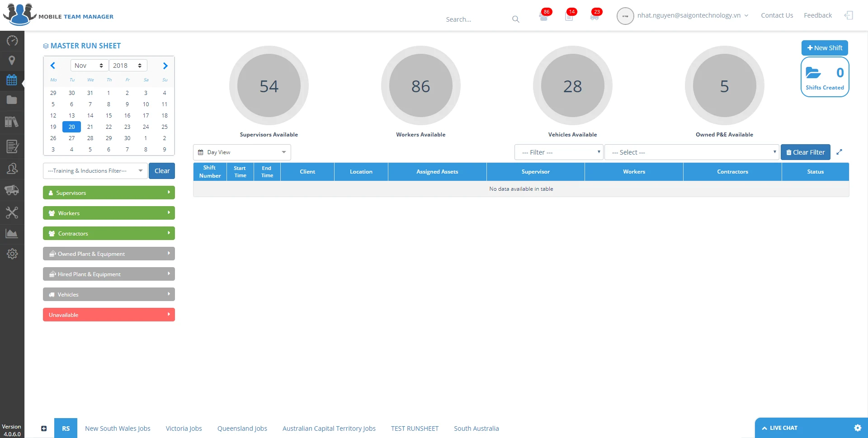
Task: Click the wrench tools sidebar icon
Action: (12, 212)
